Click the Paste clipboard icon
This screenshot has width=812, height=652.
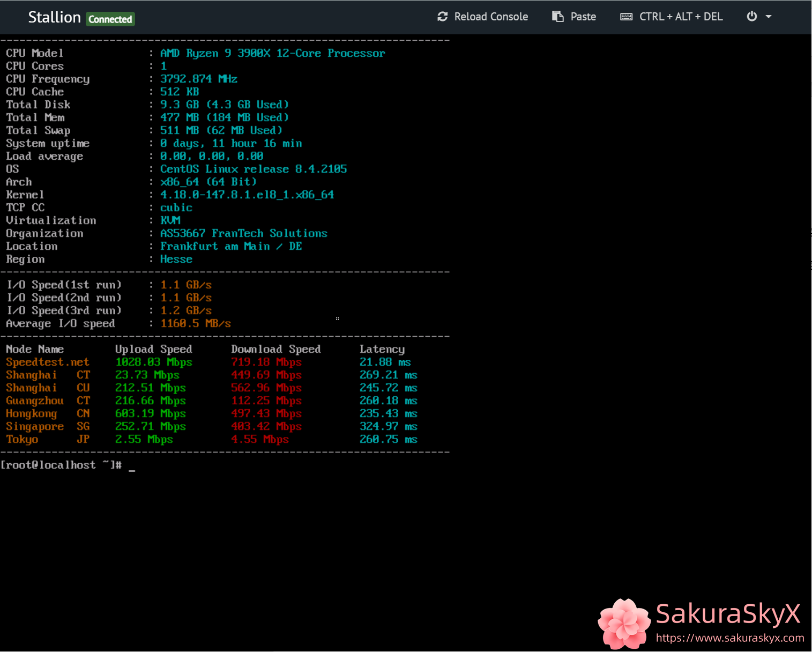(x=558, y=17)
